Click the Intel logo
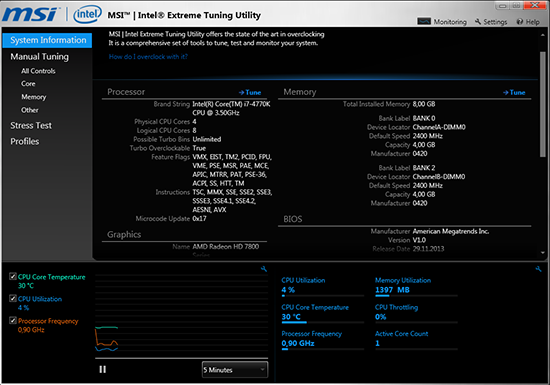Image resolution: width=550 pixels, height=385 pixels. 87,14
